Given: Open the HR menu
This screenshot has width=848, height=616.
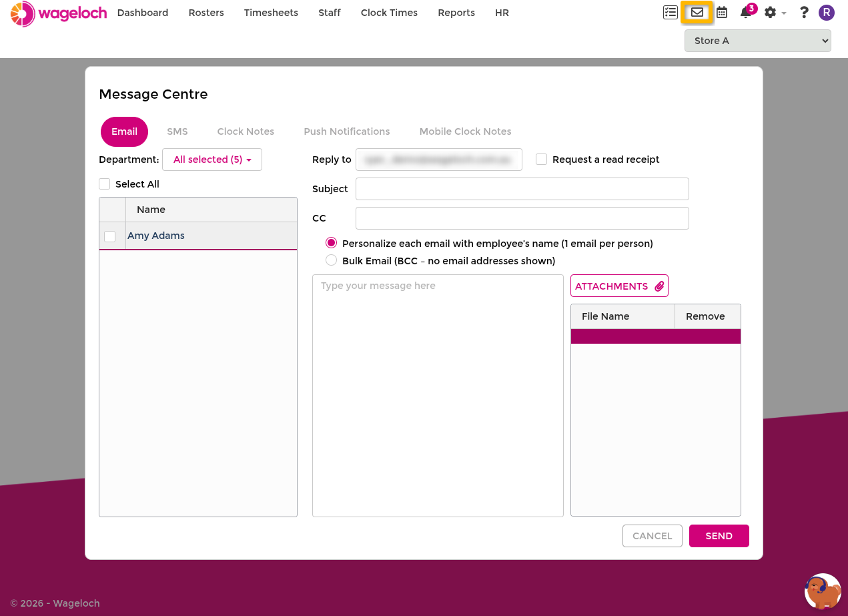Looking at the screenshot, I should [x=502, y=13].
